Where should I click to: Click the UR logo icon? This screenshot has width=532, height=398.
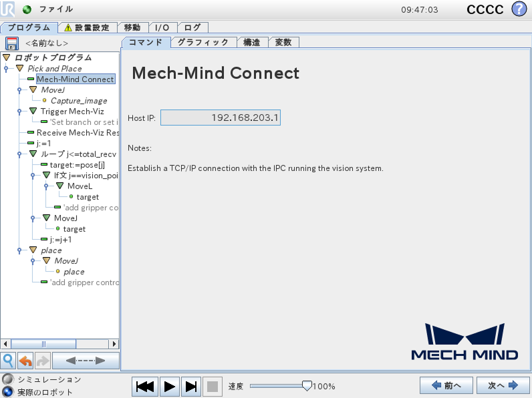coord(7,9)
